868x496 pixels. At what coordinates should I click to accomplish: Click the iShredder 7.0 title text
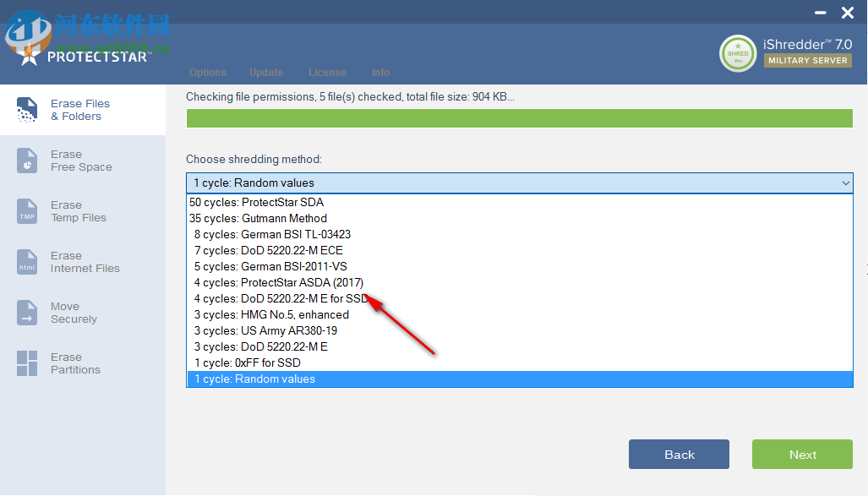808,44
